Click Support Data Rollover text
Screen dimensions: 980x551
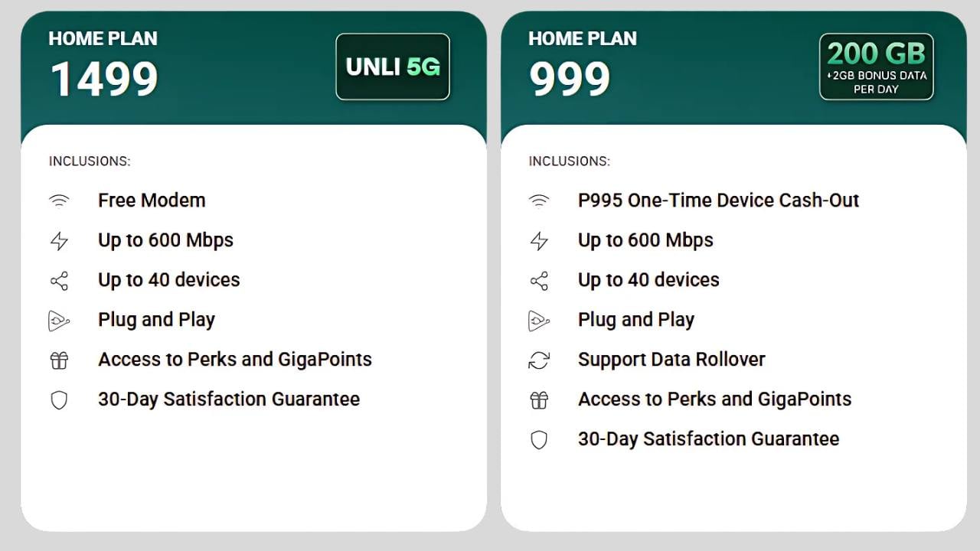point(671,360)
